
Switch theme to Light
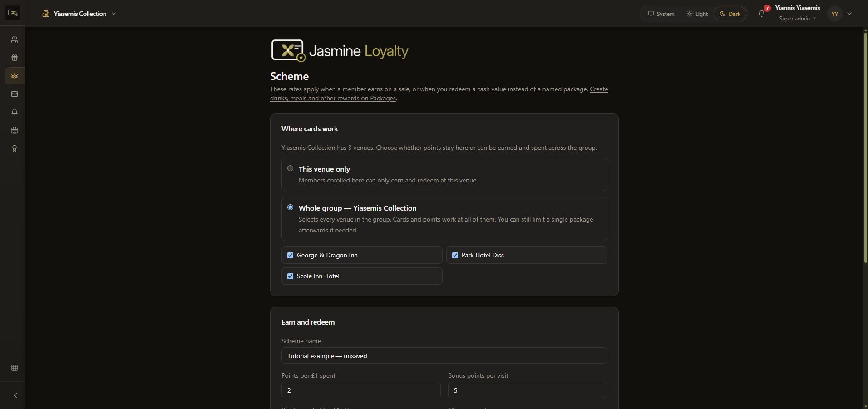pos(697,14)
